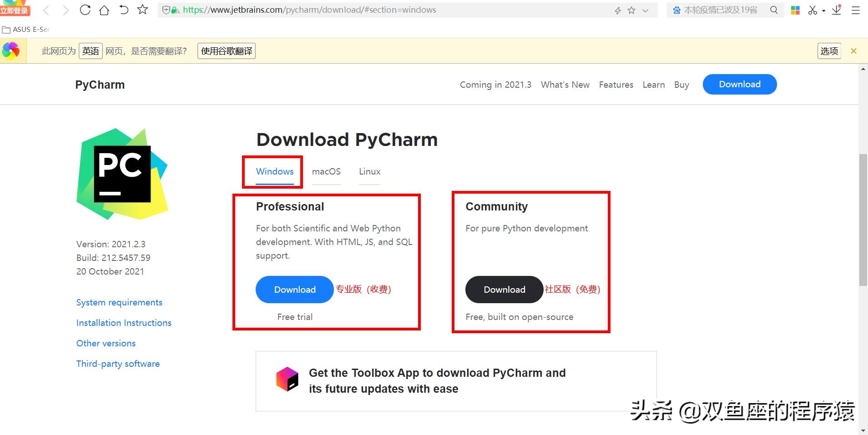Open What's New nav item
Screen dimensions: 868x435
(565, 85)
